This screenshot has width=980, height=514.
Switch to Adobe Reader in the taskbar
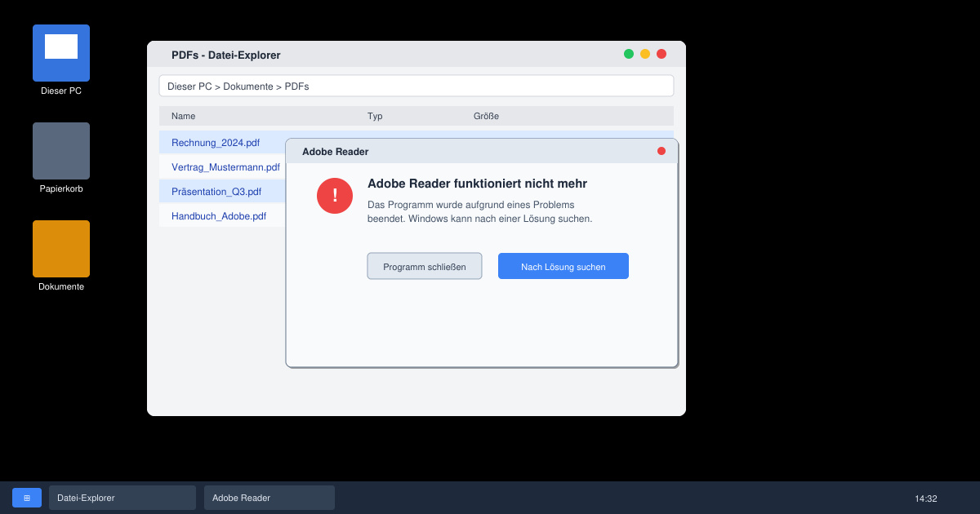(x=269, y=498)
